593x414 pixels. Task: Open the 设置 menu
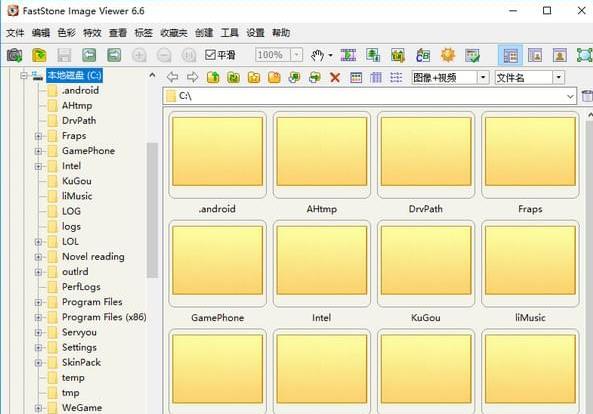[255, 33]
